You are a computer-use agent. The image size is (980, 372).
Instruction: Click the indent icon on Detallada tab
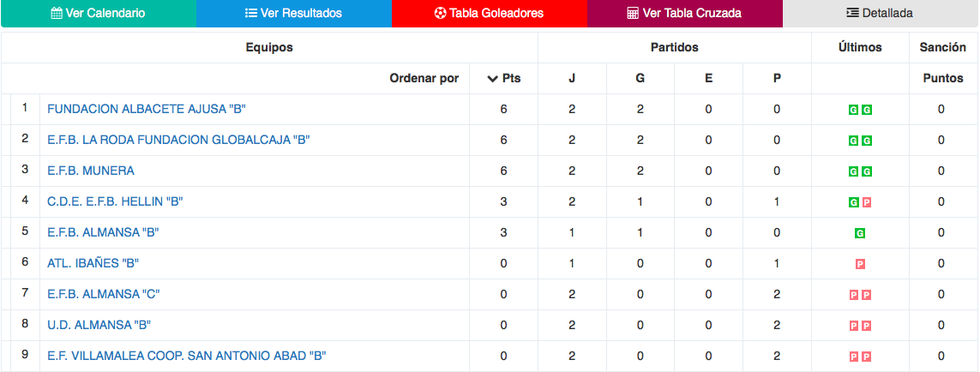pyautogui.click(x=852, y=13)
